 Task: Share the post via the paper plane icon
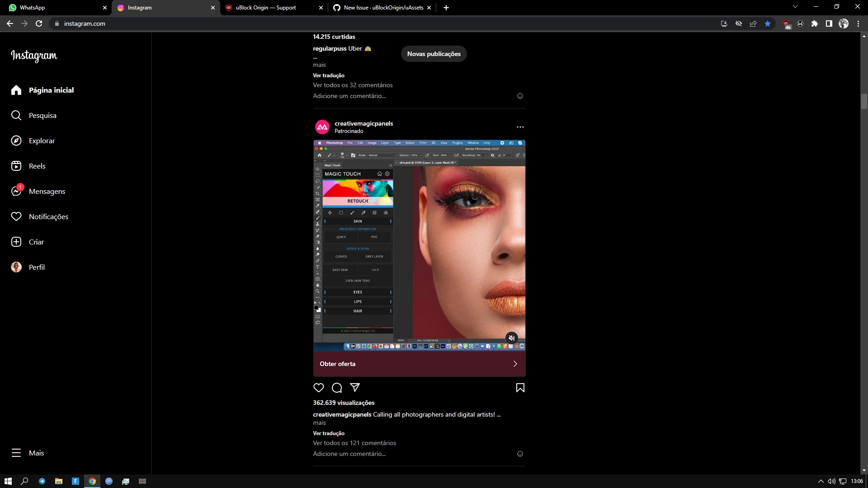355,388
